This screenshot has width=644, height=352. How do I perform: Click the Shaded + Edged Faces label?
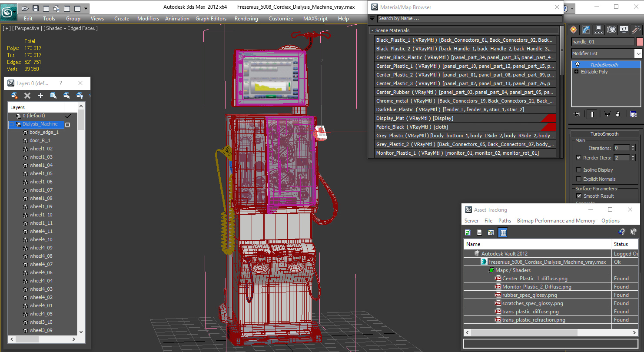[71, 28]
